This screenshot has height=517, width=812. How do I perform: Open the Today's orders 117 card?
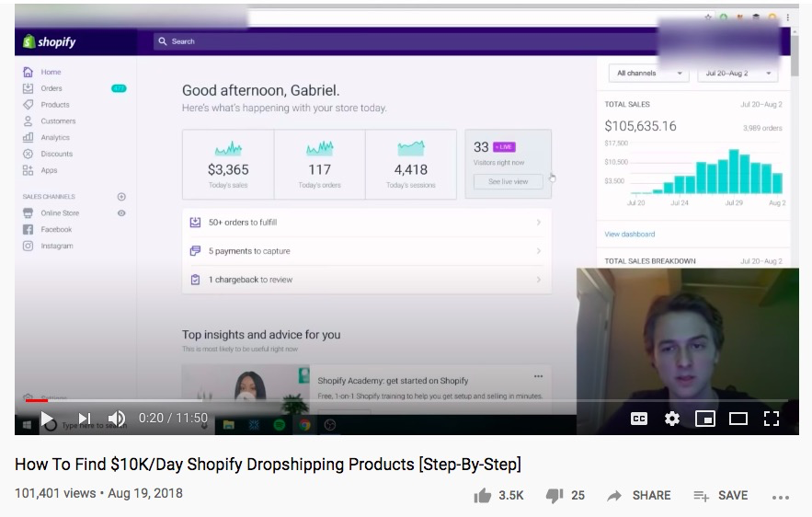click(319, 165)
